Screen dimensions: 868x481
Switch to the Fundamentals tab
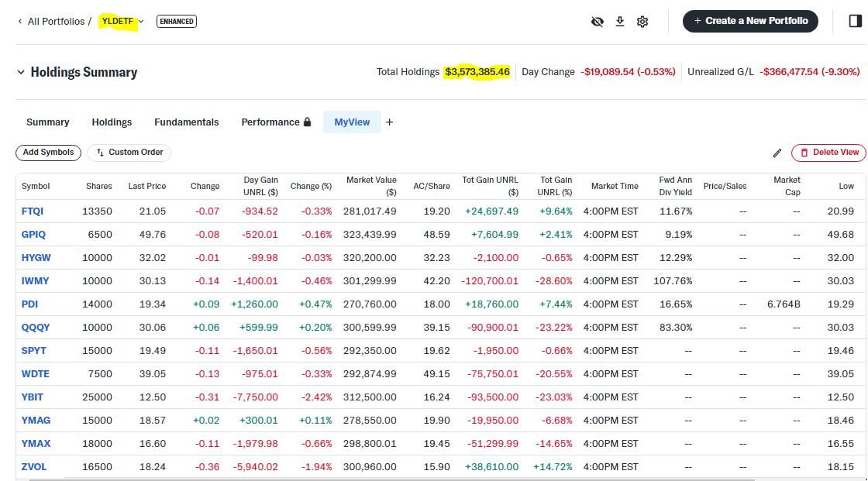pyautogui.click(x=186, y=122)
